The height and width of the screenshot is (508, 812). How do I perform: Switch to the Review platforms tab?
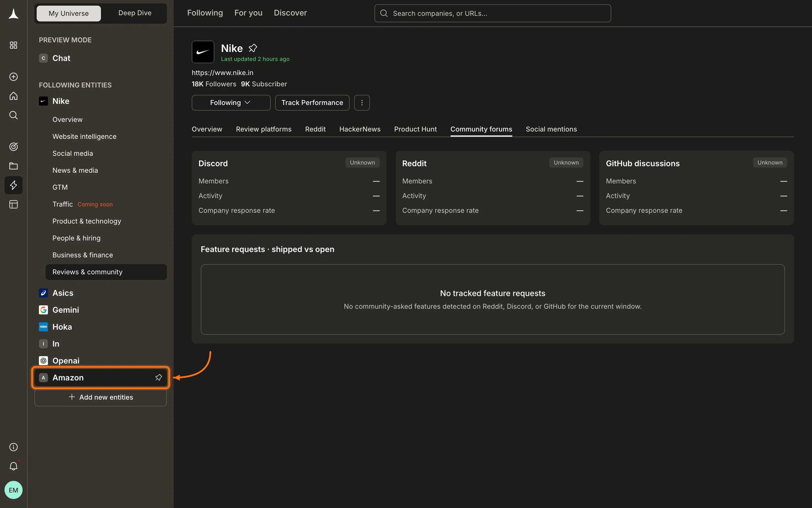[x=263, y=129]
